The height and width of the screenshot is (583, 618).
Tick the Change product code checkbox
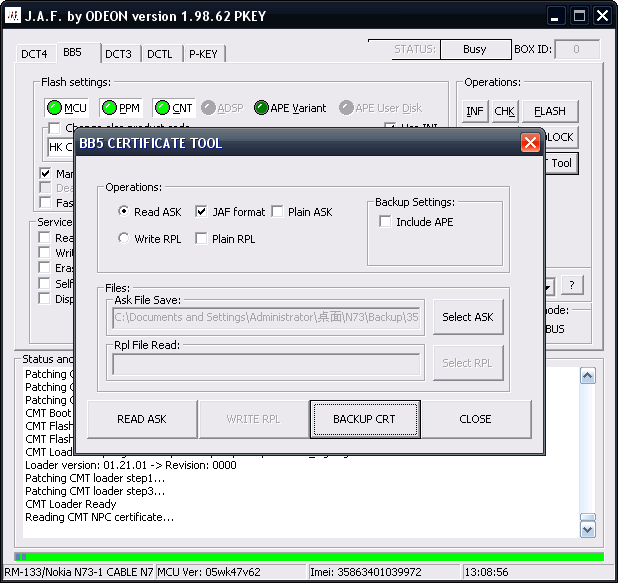pyautogui.click(x=54, y=128)
